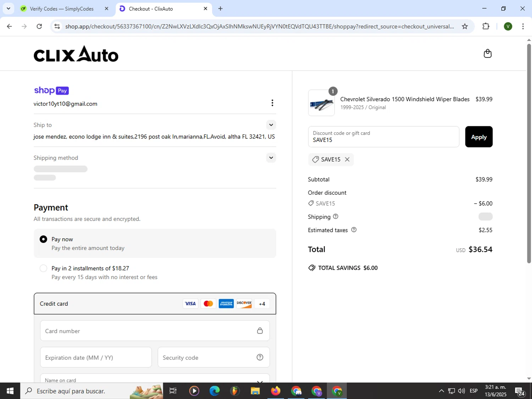Click the taskbar clock and date
The height and width of the screenshot is (399, 532).
coord(495,391)
